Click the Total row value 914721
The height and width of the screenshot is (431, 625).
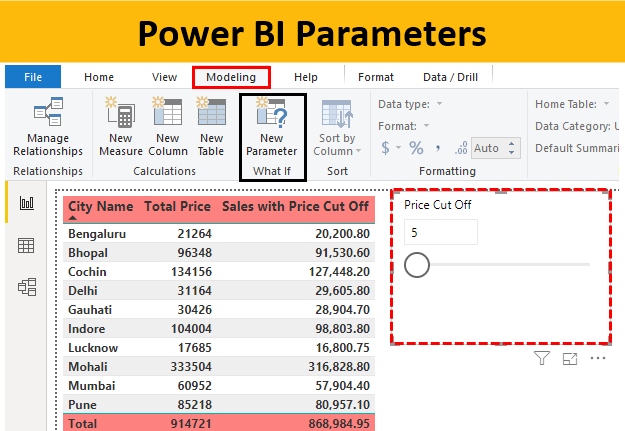pos(191,423)
